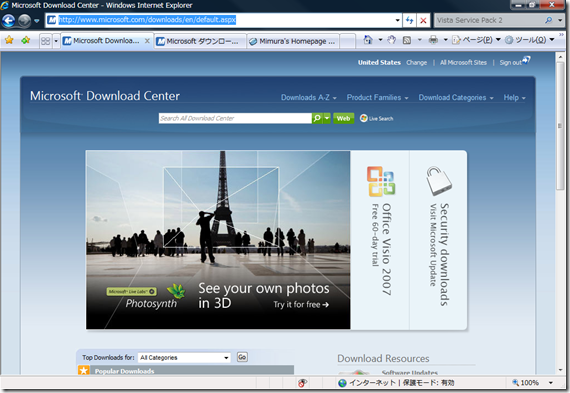Close the Microsoft Downloa... tab

[x=147, y=41]
